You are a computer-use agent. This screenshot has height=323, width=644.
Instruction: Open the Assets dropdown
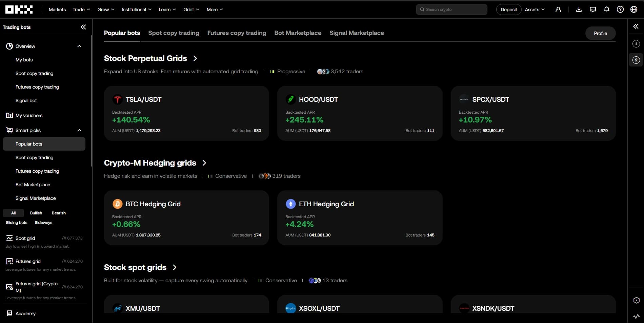[x=535, y=9]
